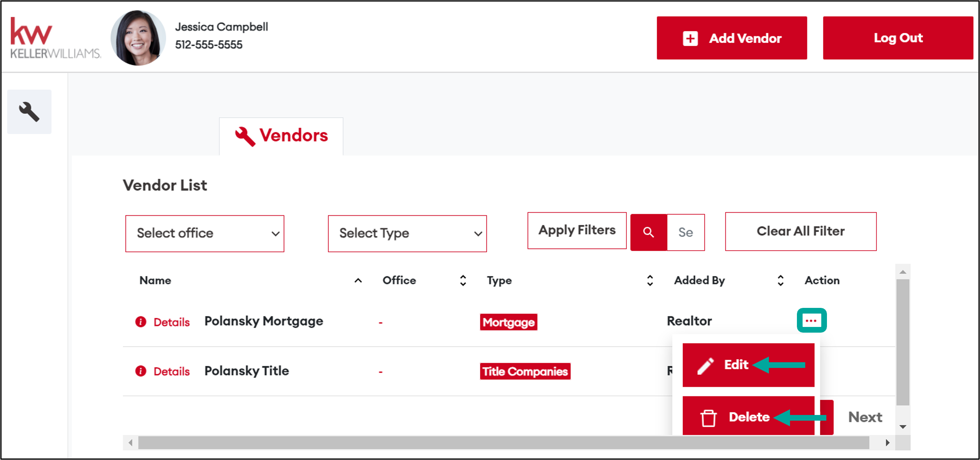Expand the Type column sort chevrons
Viewport: 980px width, 460px height.
tap(649, 280)
